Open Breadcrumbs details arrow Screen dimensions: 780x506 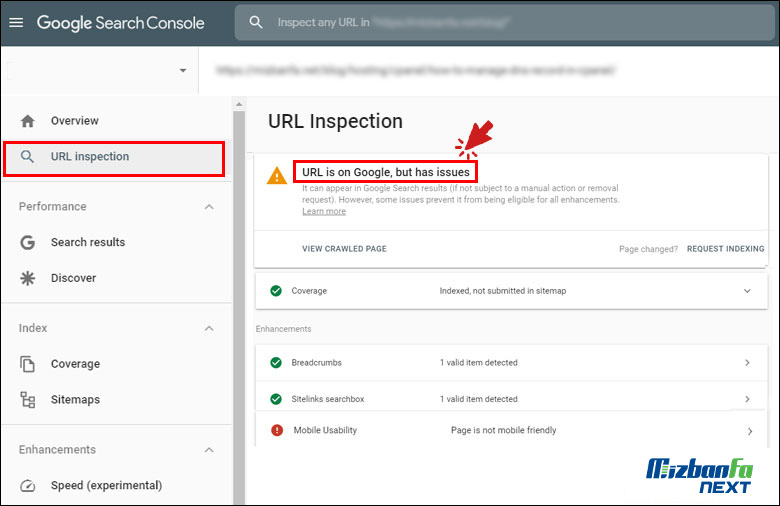click(x=747, y=363)
